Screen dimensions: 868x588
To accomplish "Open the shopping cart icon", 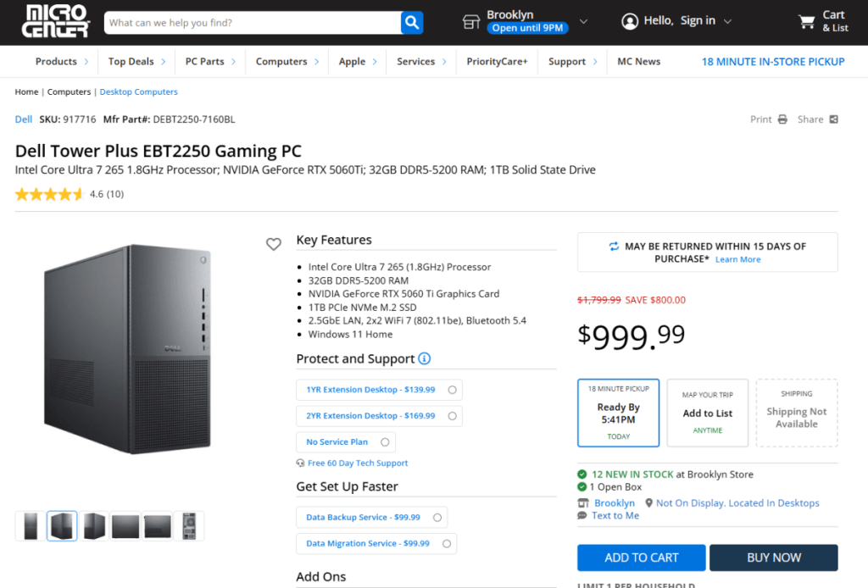I will tap(806, 21).
